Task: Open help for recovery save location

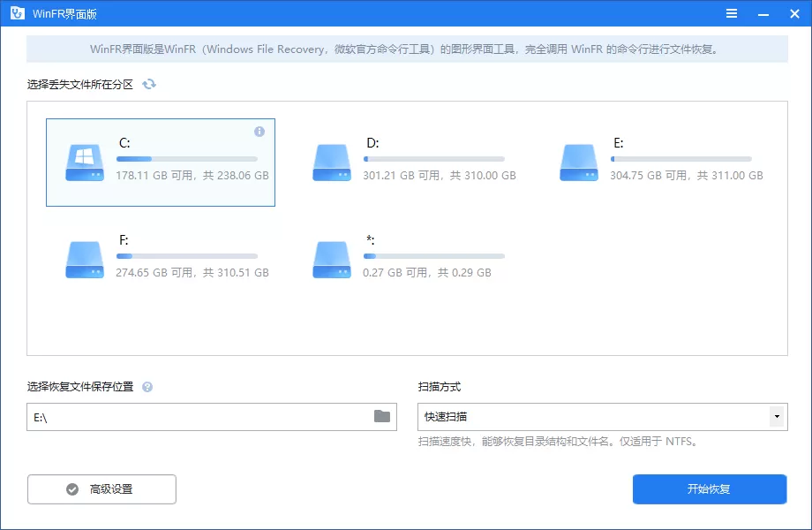Action: coord(147,387)
